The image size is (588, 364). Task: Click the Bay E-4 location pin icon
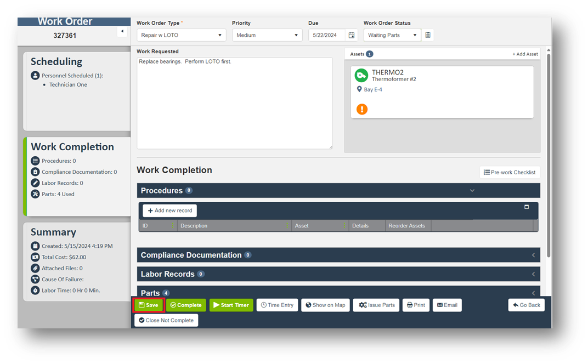coord(359,89)
